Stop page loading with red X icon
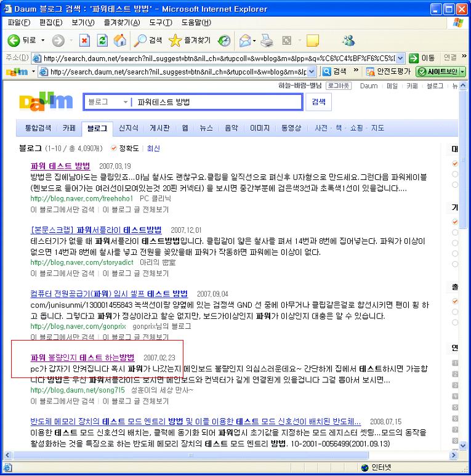The width and height of the screenshot is (471, 476). click(x=84, y=41)
